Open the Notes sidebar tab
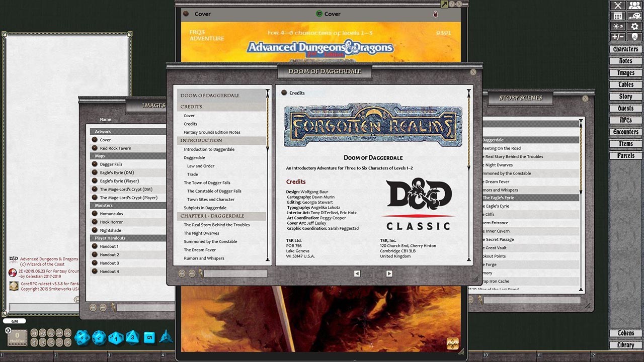 [x=626, y=61]
